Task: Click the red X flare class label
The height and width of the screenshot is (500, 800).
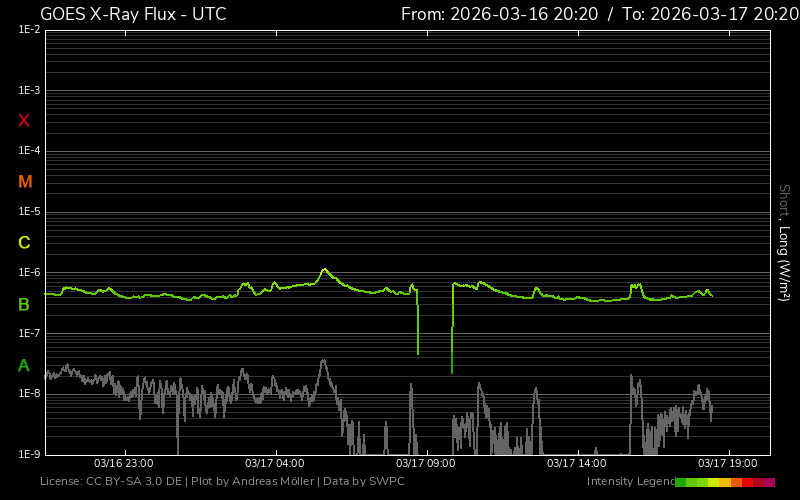Action: point(23,121)
